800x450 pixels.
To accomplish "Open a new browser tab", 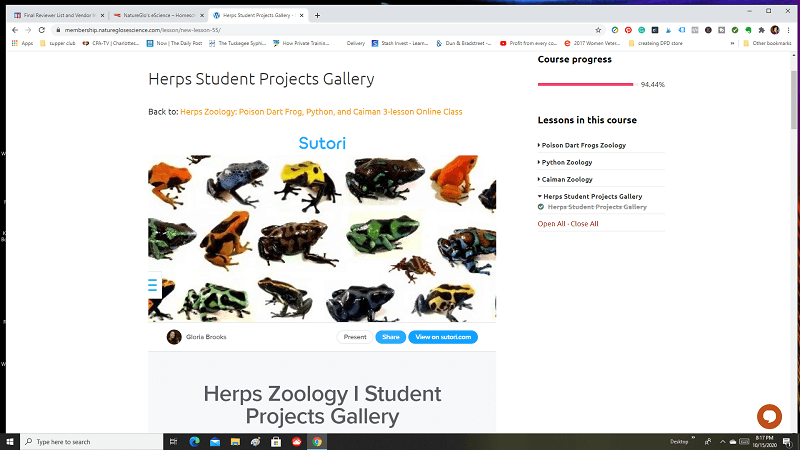I will tap(317, 15).
